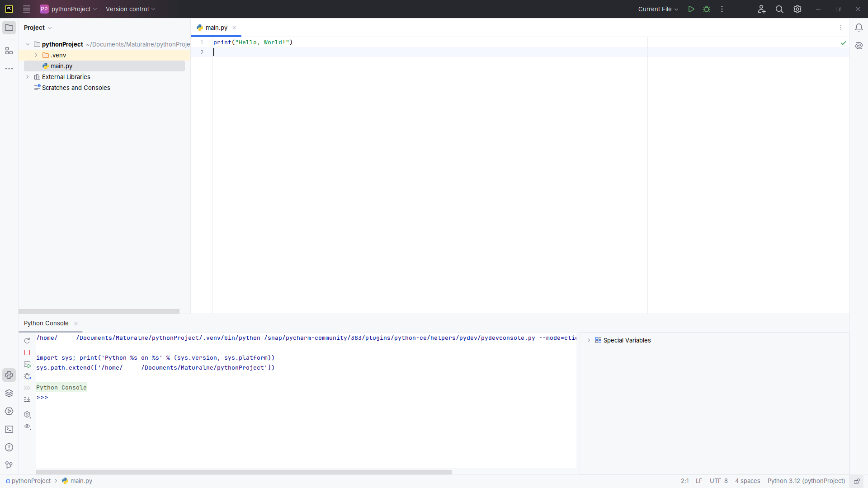
Task: Click pythonProject breadcrumb in status bar
Action: pos(28,481)
